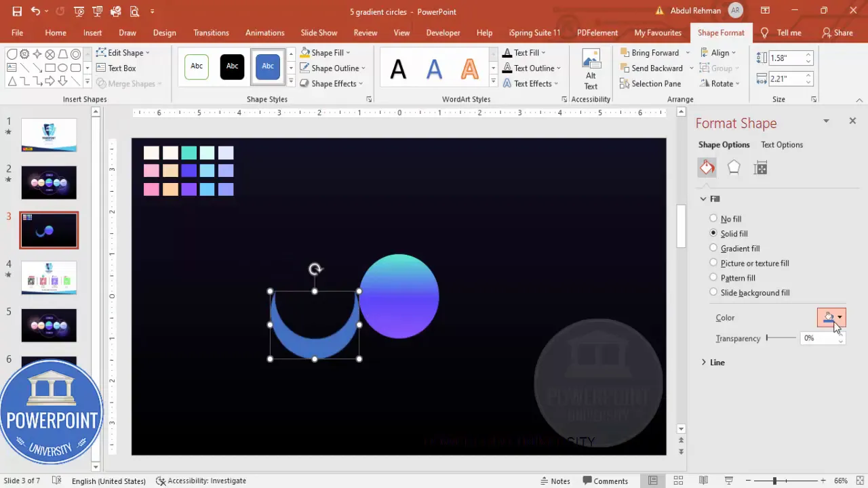Image resolution: width=868 pixels, height=488 pixels.
Task: Open Accessibility: Investigate in the status bar
Action: [x=201, y=481]
